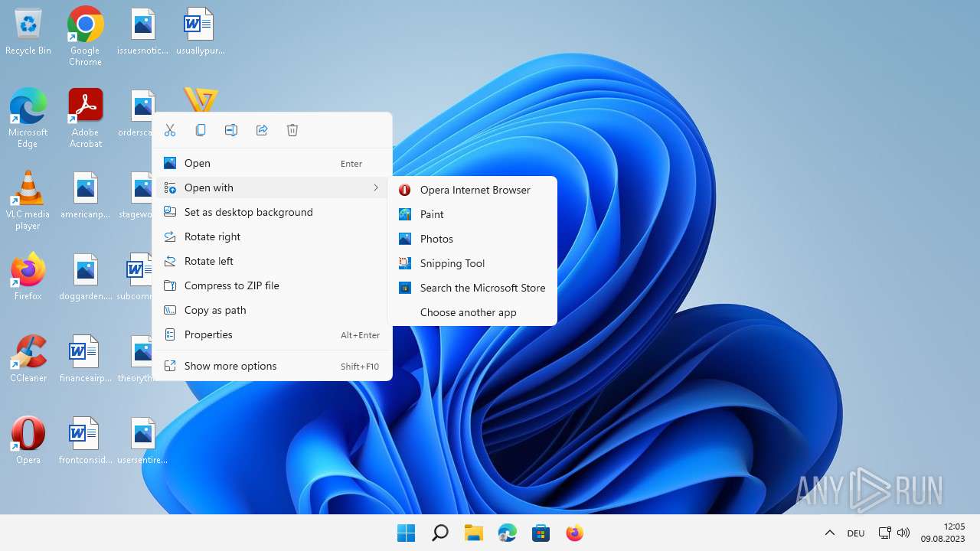Select the Microsoft Edge desktop shortcut

coord(28,118)
